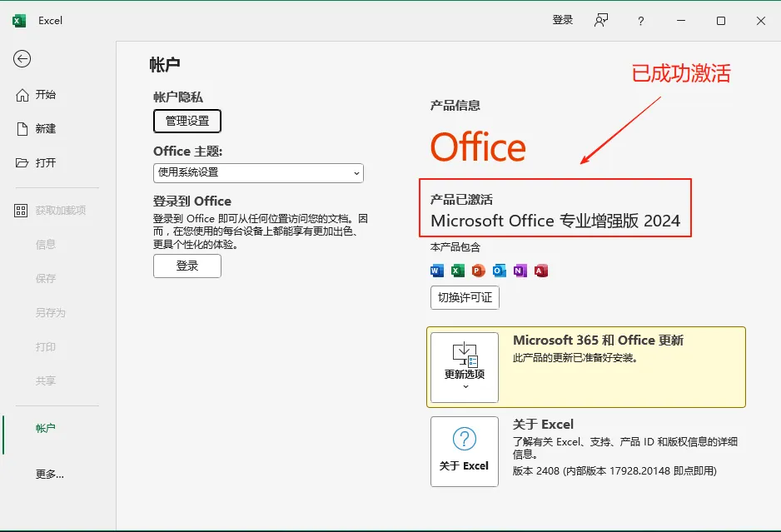
Task: Open the Office 主题 dropdown
Action: [258, 173]
